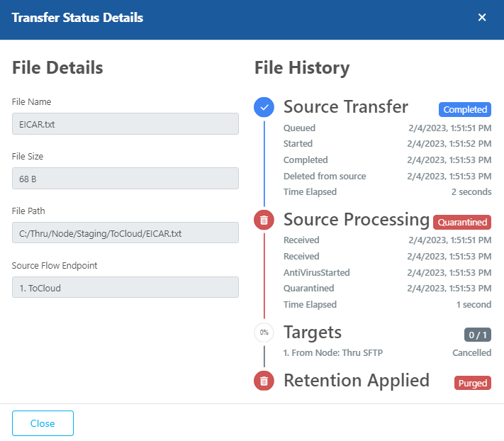Click the blue checkmark Source Transfer icon
This screenshot has height=441, width=504.
tap(264, 107)
